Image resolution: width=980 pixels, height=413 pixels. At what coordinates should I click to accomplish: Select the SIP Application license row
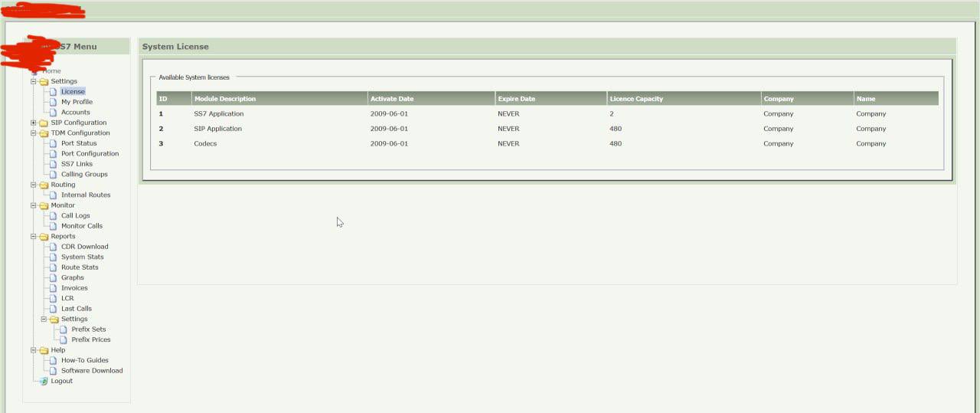tap(547, 129)
